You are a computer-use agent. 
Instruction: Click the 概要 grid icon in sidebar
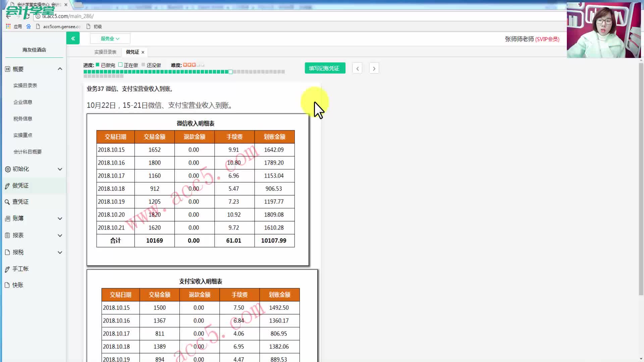(8, 69)
